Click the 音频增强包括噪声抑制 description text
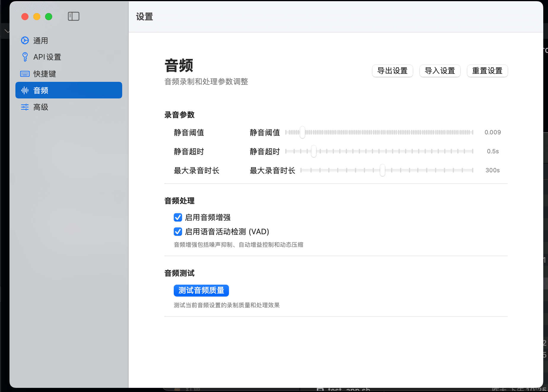The height and width of the screenshot is (392, 548). click(x=238, y=245)
